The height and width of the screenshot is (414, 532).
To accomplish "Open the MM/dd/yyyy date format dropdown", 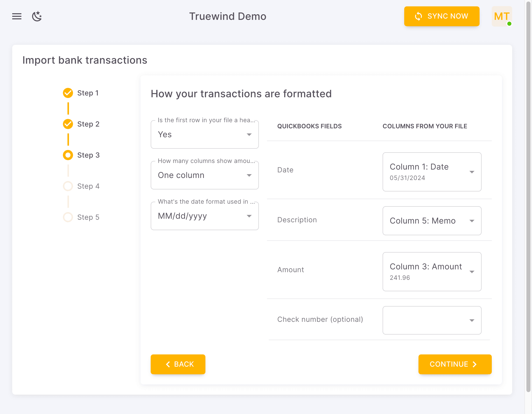I will (x=205, y=216).
